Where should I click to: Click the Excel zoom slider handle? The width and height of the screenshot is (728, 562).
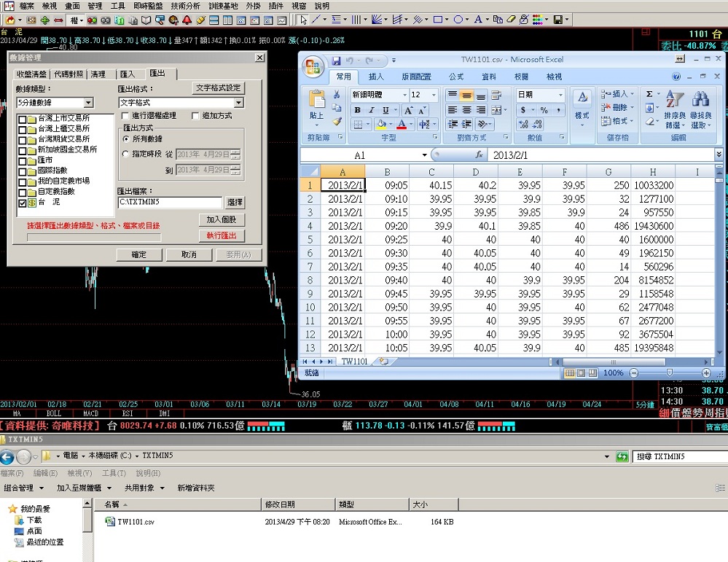[670, 373]
